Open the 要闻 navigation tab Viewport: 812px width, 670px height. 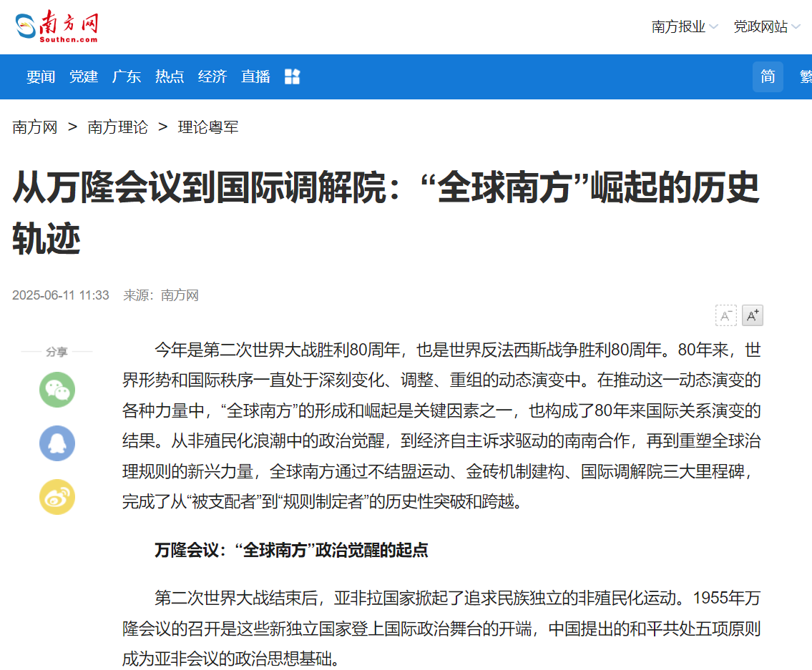point(41,77)
